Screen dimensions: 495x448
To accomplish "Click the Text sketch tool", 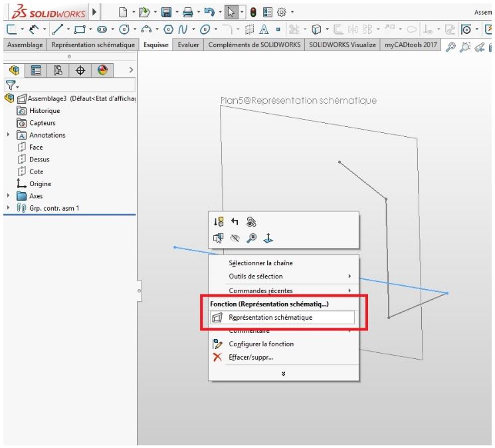I will (264, 29).
